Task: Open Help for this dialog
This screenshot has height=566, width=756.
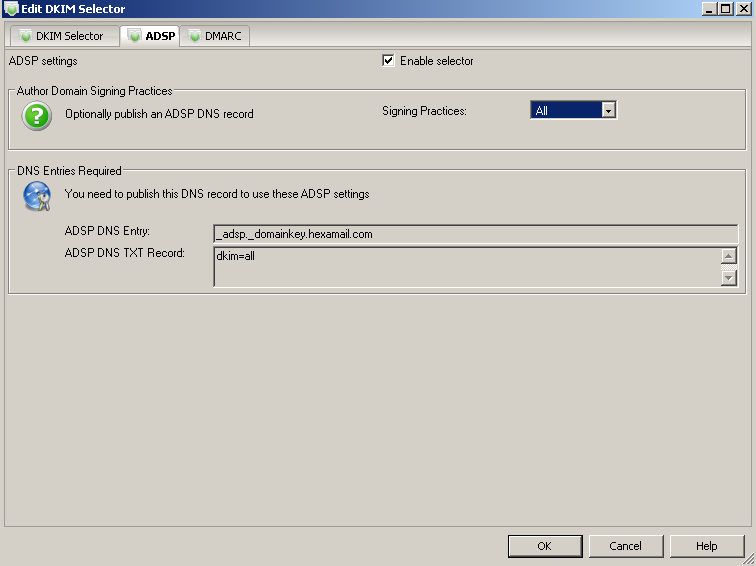Action: click(706, 546)
